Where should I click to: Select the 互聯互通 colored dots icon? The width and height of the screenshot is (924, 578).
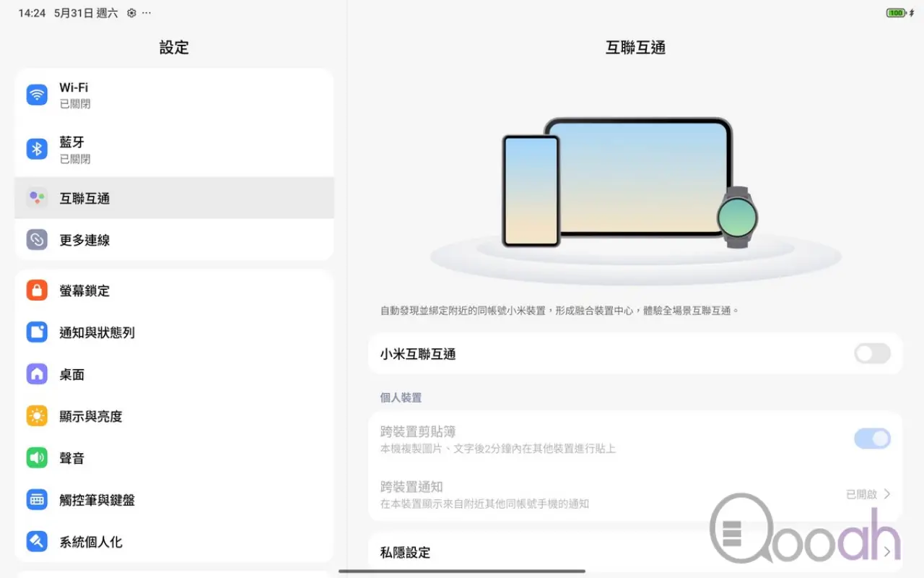(x=37, y=198)
